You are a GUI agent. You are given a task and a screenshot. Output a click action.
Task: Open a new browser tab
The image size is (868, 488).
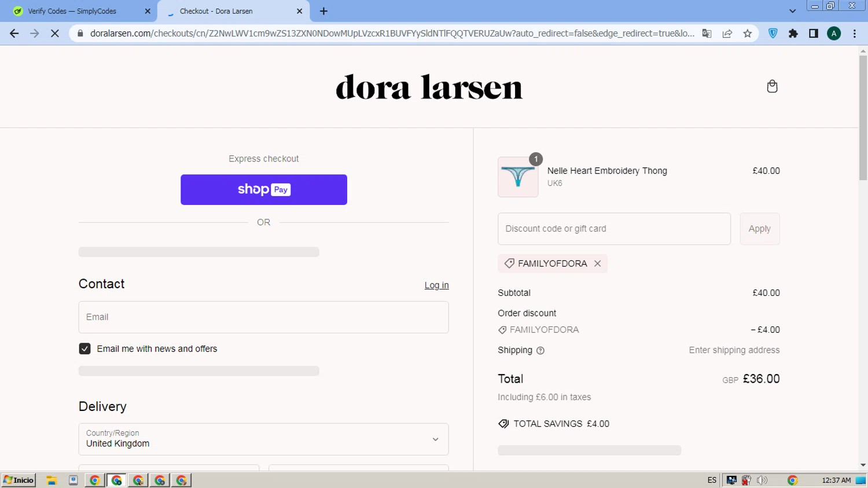coord(323,11)
